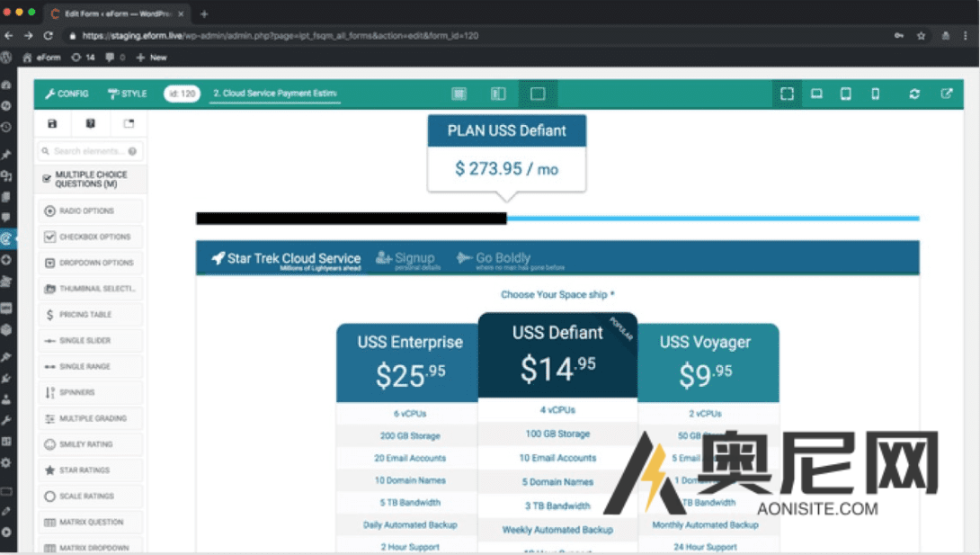Click the WordPress logo icon
Screen dimensions: 980x555
click(6, 58)
